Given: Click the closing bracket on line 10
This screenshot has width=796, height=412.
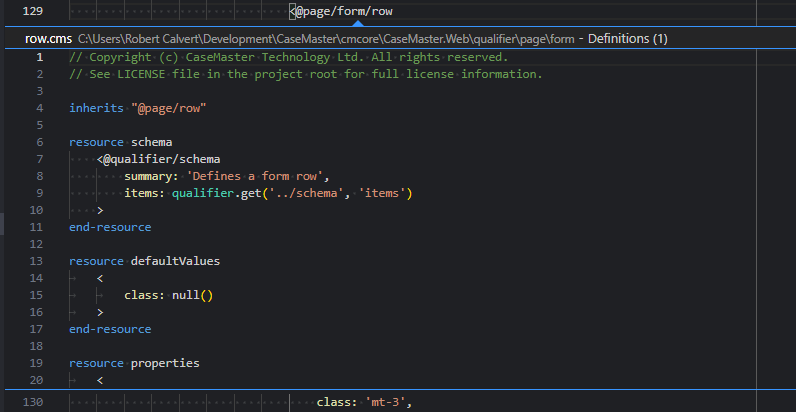Looking at the screenshot, I should coord(100,210).
